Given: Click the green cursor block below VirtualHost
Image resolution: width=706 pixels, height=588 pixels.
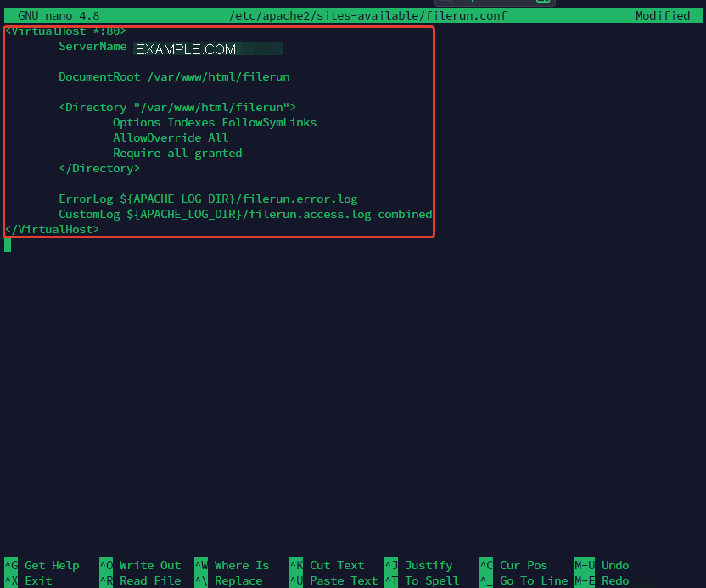Looking at the screenshot, I should tap(7, 244).
